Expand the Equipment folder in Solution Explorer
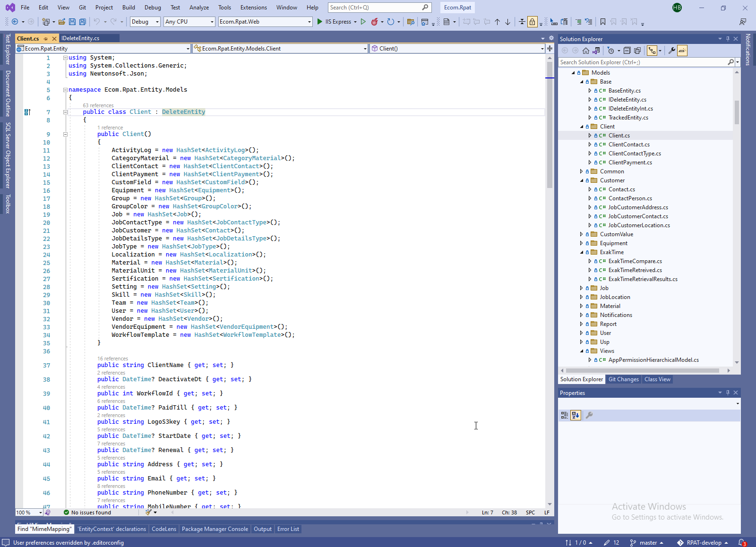Screen dimensions: 756x547 pos(582,243)
